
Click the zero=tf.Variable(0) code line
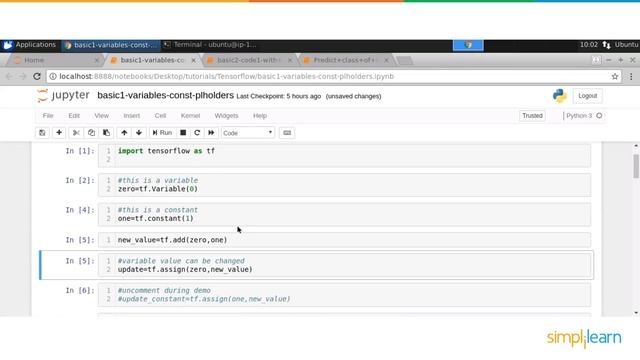(x=158, y=189)
